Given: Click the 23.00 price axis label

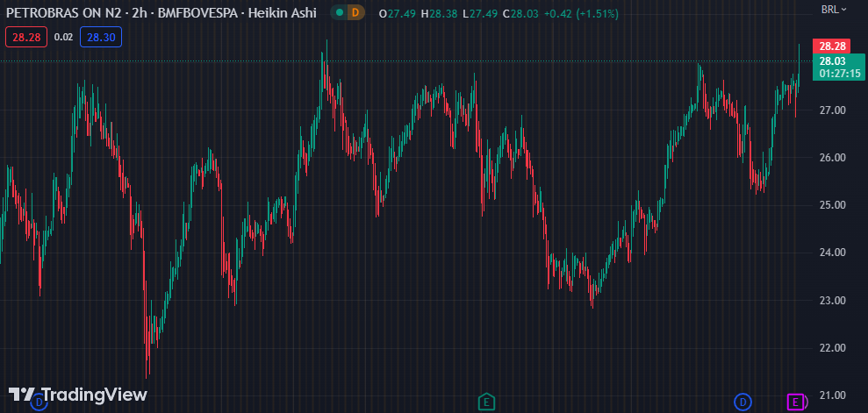Looking at the screenshot, I should tap(832, 300).
